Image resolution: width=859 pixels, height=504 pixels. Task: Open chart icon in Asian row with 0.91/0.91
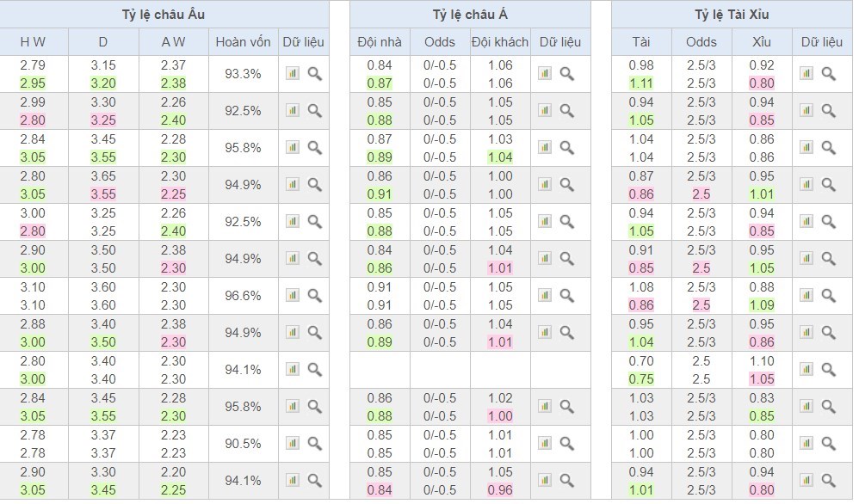[x=545, y=295]
